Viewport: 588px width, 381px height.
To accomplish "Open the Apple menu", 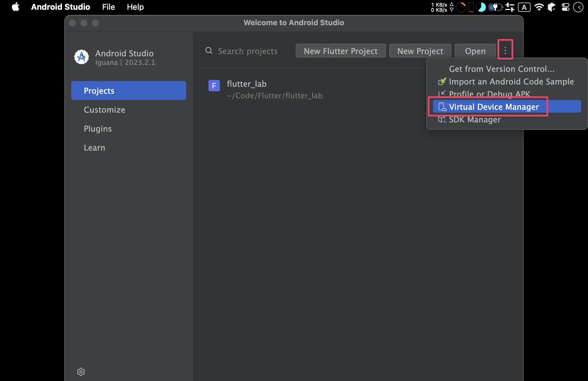I will 16,7.
